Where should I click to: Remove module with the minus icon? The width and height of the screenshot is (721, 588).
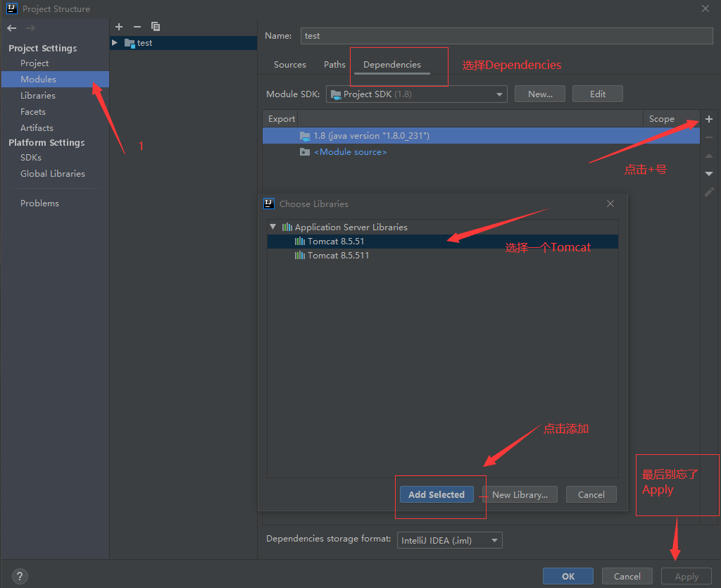137,27
